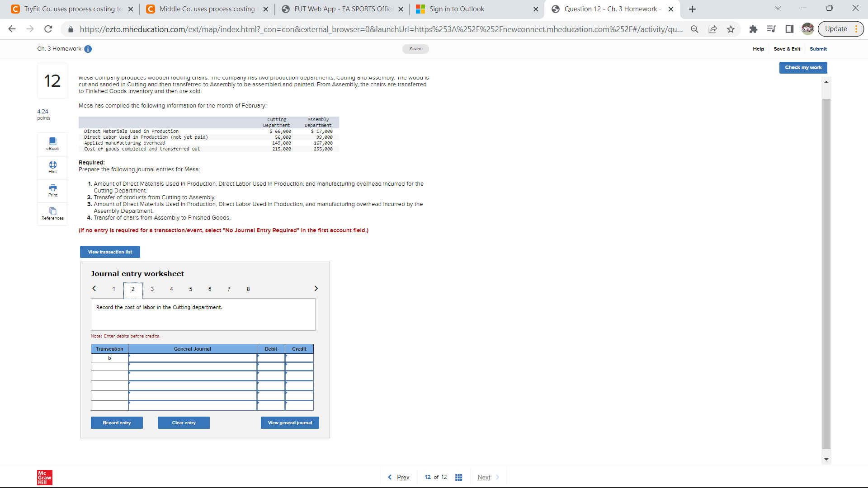The image size is (868, 488).
Task: Expand more worksheet entries with right chevron
Action: [x=316, y=288]
